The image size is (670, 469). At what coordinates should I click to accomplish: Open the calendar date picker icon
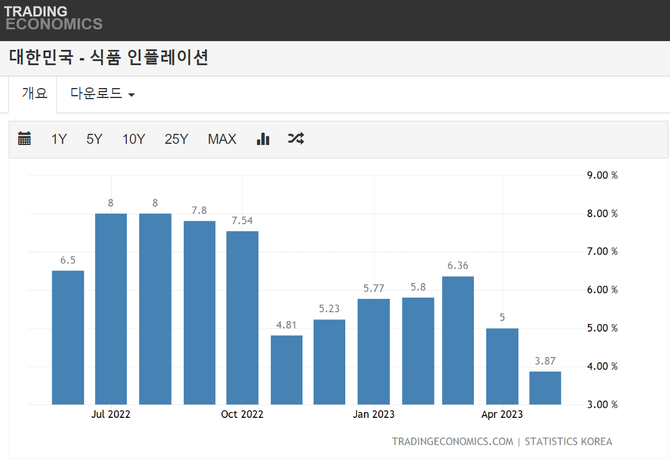(25, 139)
